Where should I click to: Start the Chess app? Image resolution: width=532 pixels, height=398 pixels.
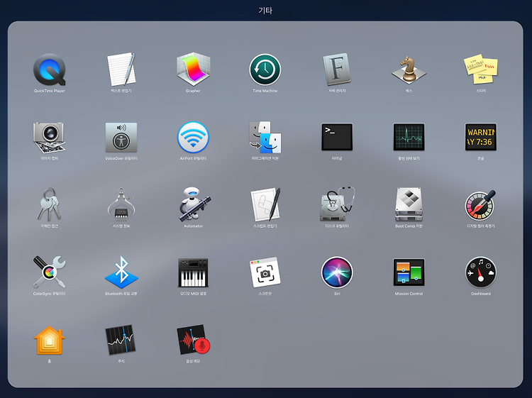click(x=409, y=70)
